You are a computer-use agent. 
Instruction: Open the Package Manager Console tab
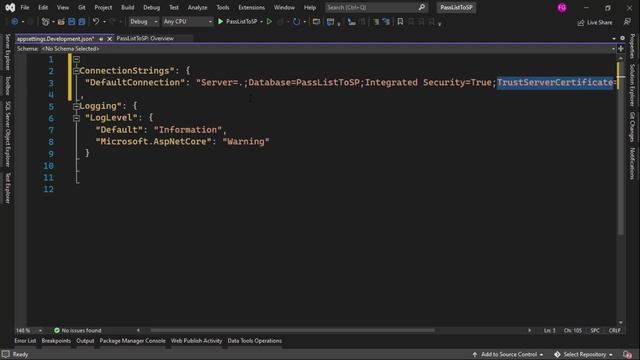pyautogui.click(x=133, y=341)
